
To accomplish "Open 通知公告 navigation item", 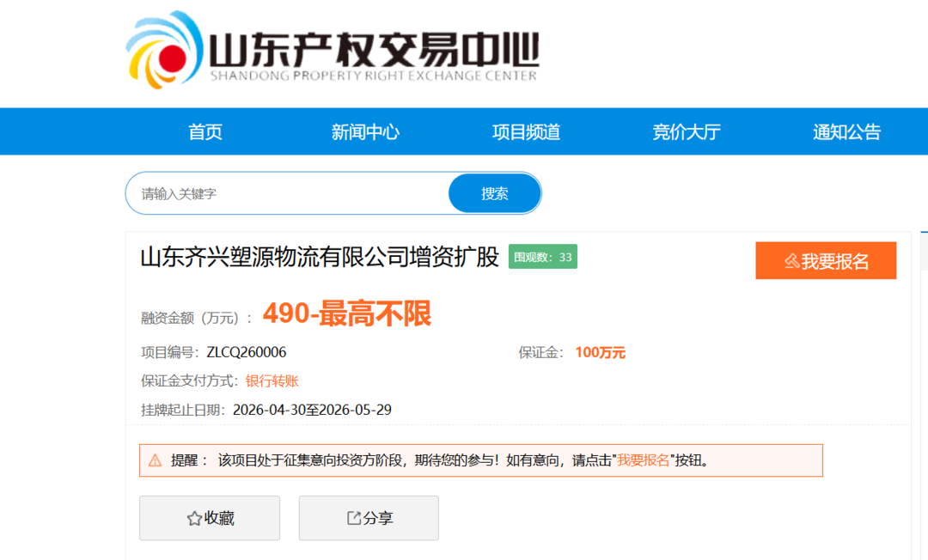I will tap(847, 132).
